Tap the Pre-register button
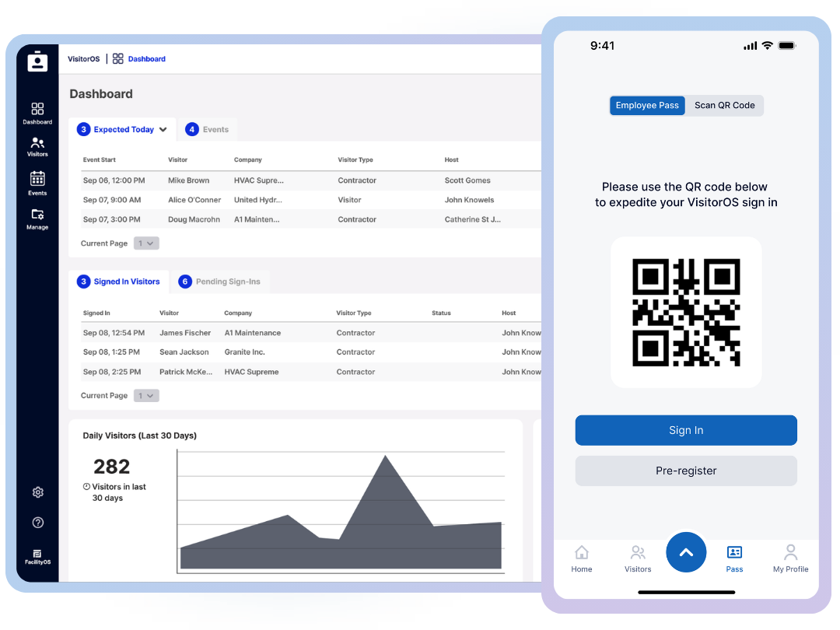Viewport: 840px width, 630px height. [686, 471]
